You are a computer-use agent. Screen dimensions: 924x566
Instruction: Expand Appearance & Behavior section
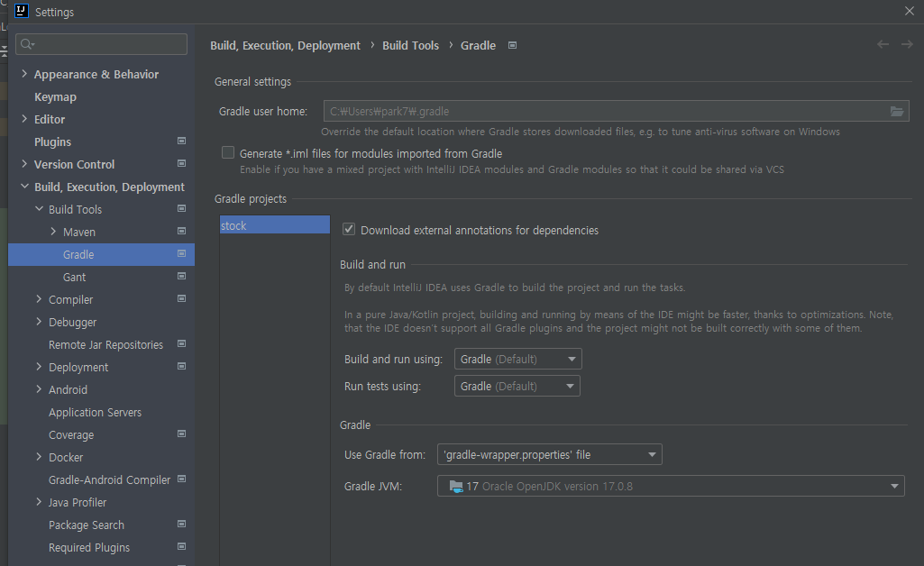(24, 74)
